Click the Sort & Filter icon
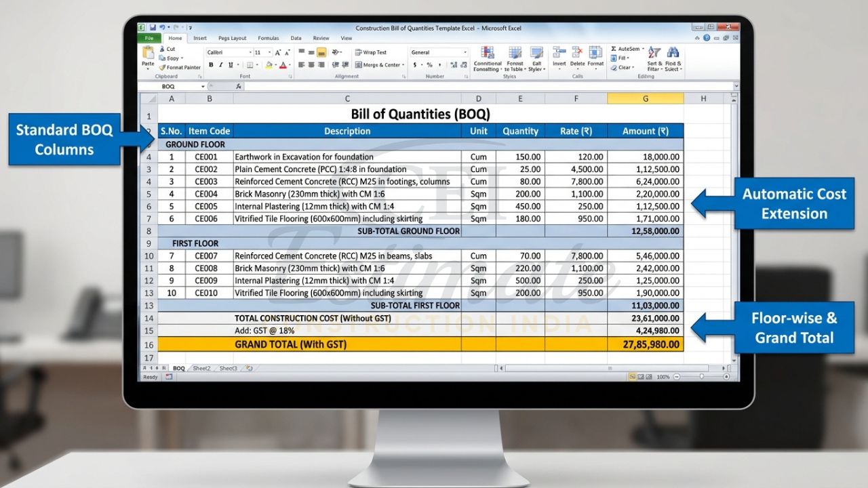Image resolution: width=868 pixels, height=488 pixels. tap(653, 53)
